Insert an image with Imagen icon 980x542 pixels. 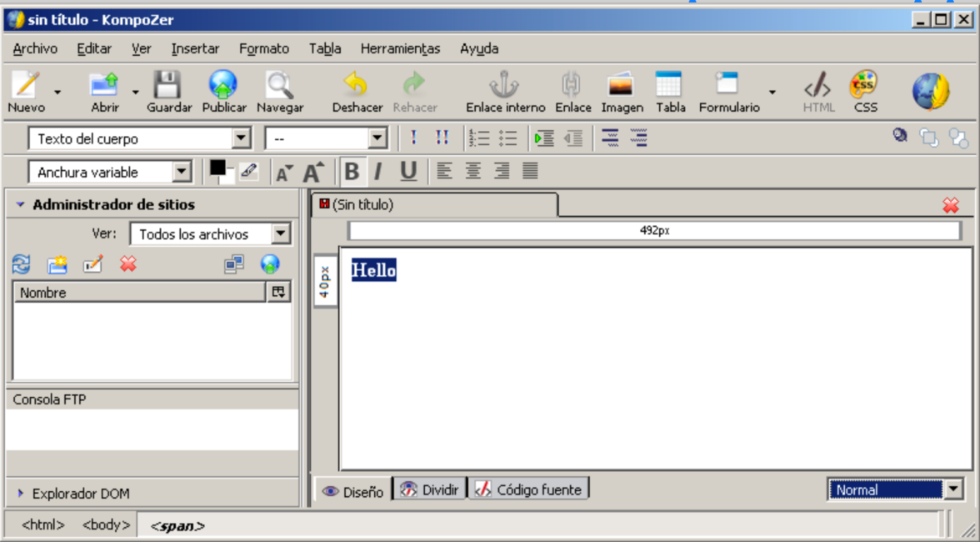[622, 92]
